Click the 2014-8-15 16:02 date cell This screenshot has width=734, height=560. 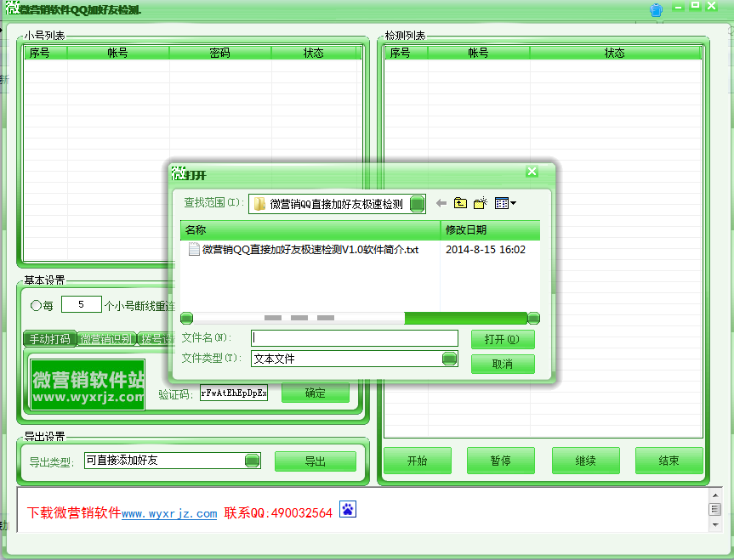tap(486, 249)
